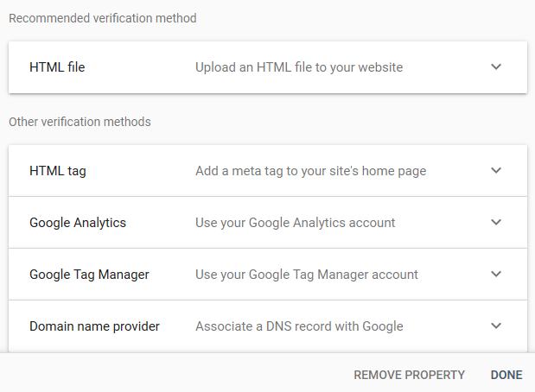Expand the HTML file verification chevron

(496, 67)
